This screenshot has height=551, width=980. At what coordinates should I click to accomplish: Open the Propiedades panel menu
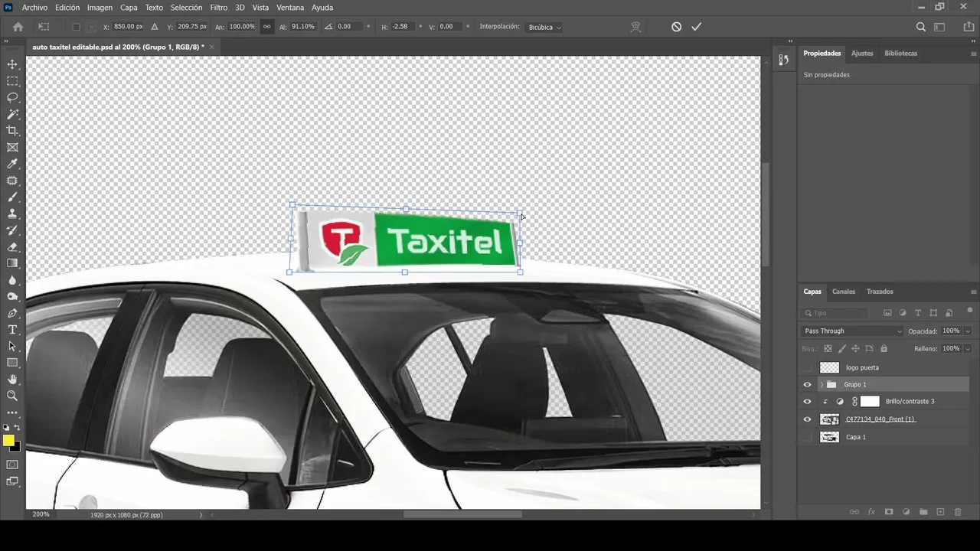pyautogui.click(x=973, y=54)
